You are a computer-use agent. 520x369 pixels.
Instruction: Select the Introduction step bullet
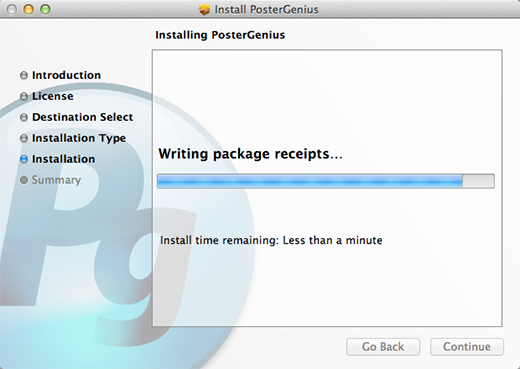click(24, 75)
